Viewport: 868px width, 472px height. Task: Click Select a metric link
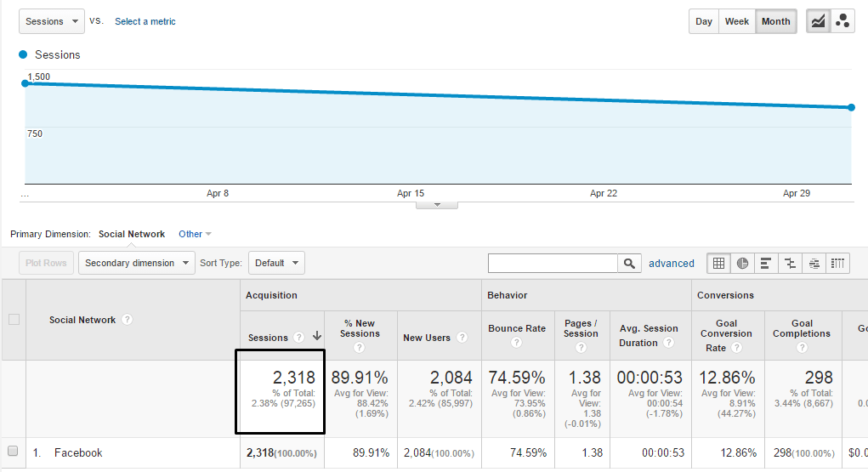pyautogui.click(x=145, y=21)
